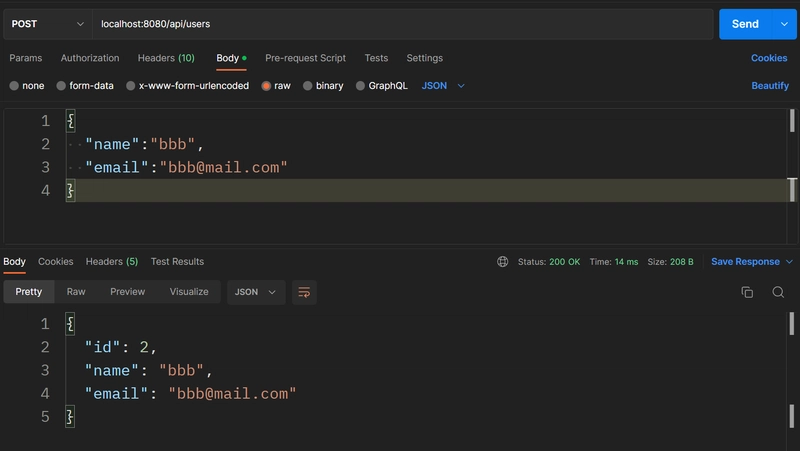
Task: Click the "id": 2 line in response
Action: tap(120, 347)
